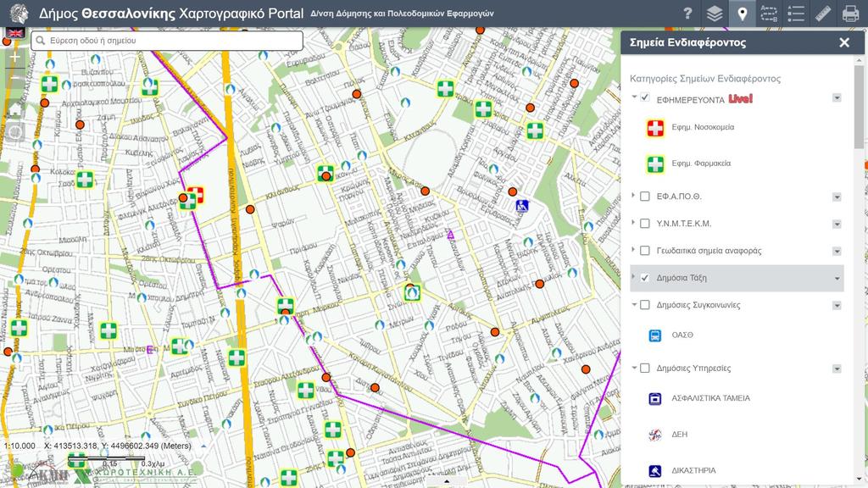Open Υ.Ν.Μ.Τ.Ε.Κ.Μ. options dropdown arrow
The height and width of the screenshot is (488, 868).
[x=837, y=224]
